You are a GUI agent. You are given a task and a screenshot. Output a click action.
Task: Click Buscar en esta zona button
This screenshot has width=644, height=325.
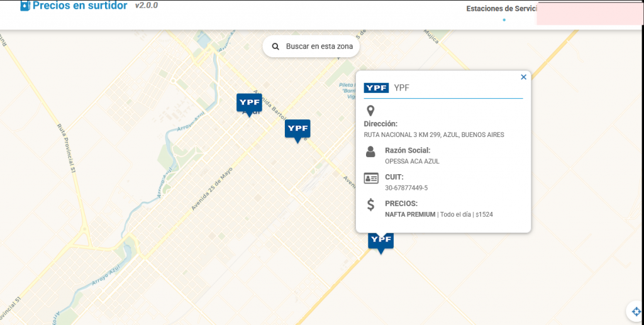311,47
